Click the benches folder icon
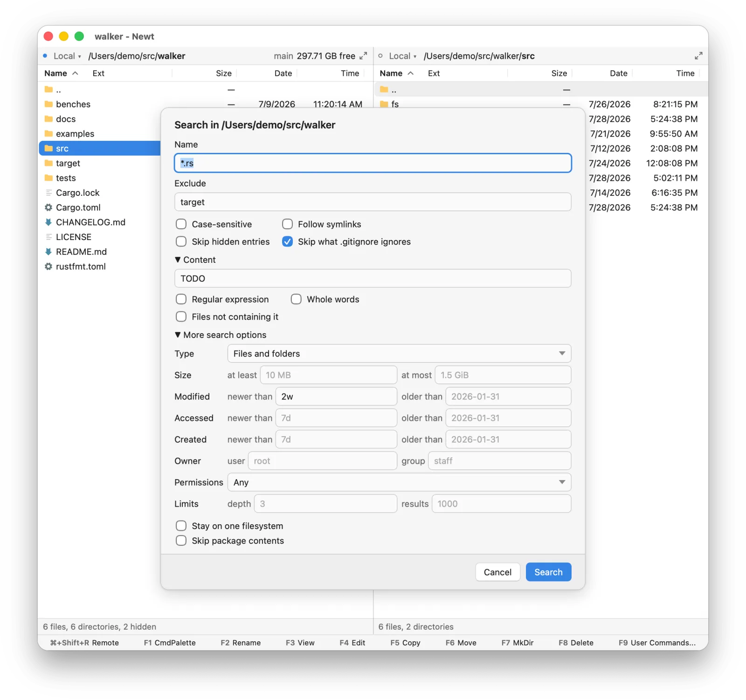Viewport: 746px width, 700px height. 48,104
